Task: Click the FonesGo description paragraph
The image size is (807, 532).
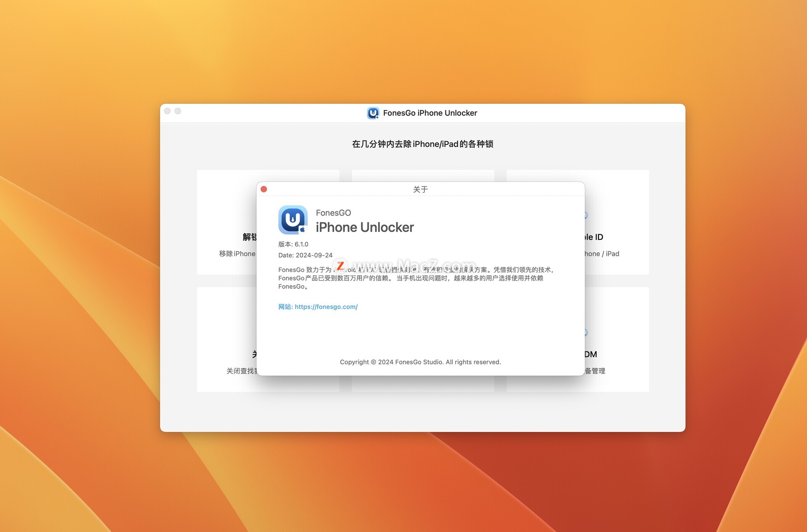Action: [416, 278]
